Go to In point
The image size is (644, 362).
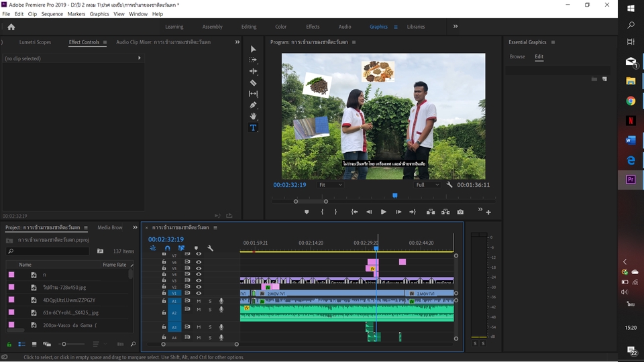click(354, 212)
